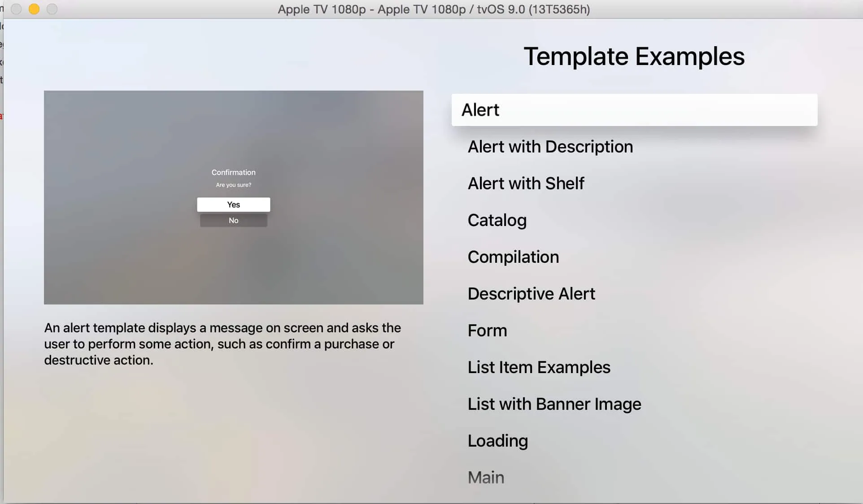Open the Descriptive Alert example
Image resolution: width=863 pixels, height=504 pixels.
[x=531, y=294]
